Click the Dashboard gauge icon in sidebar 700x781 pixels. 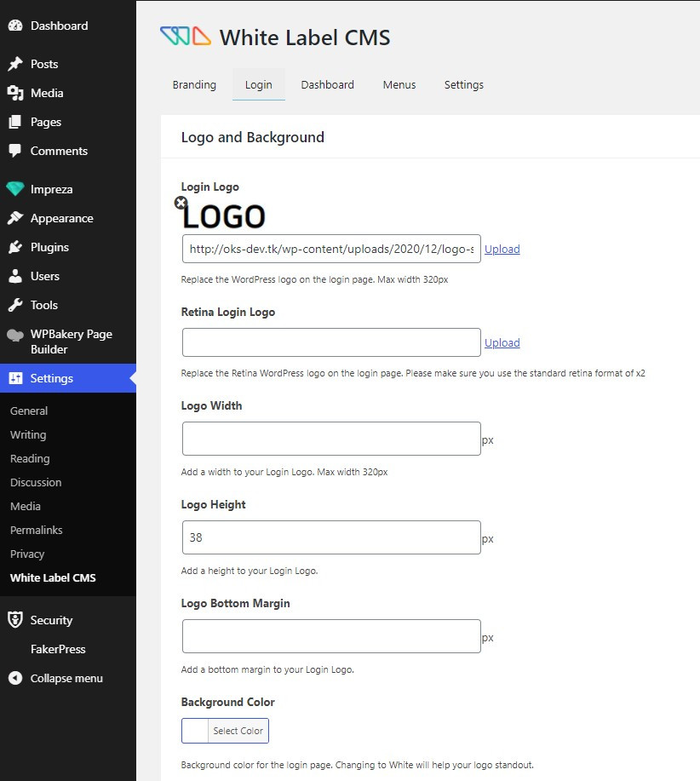(15, 26)
